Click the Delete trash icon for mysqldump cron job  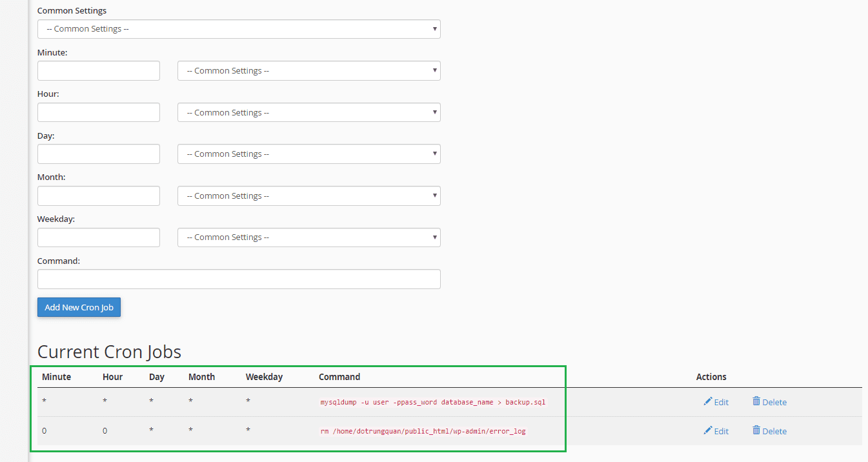point(756,401)
